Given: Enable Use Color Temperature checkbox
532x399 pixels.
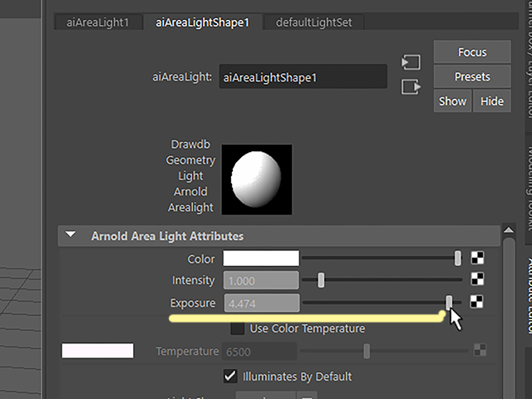Looking at the screenshot, I should [x=237, y=328].
